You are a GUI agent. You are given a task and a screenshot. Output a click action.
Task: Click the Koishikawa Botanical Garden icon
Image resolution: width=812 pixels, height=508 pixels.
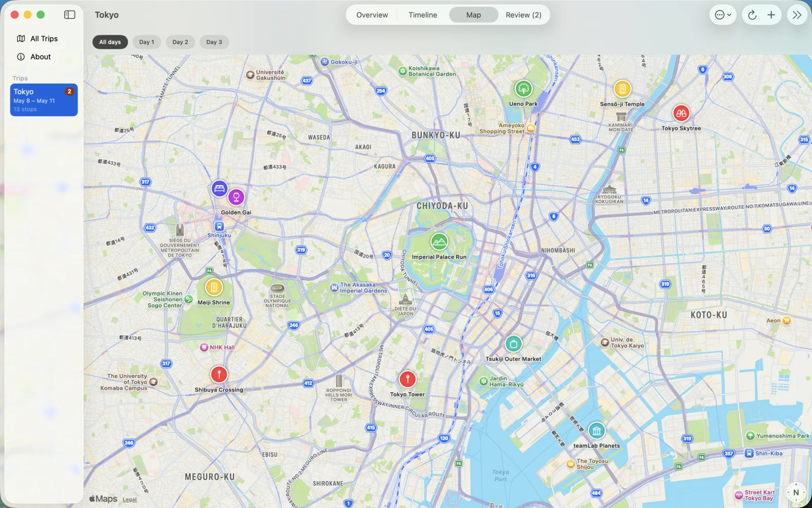(402, 71)
